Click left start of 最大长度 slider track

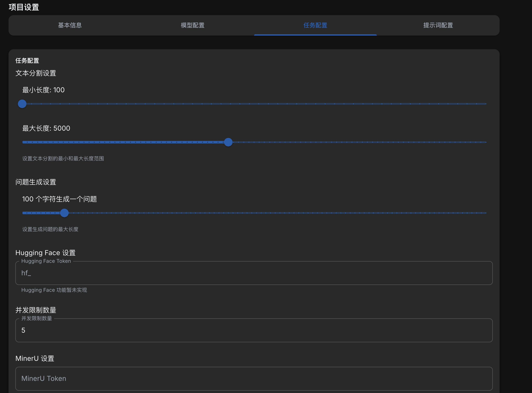point(24,142)
